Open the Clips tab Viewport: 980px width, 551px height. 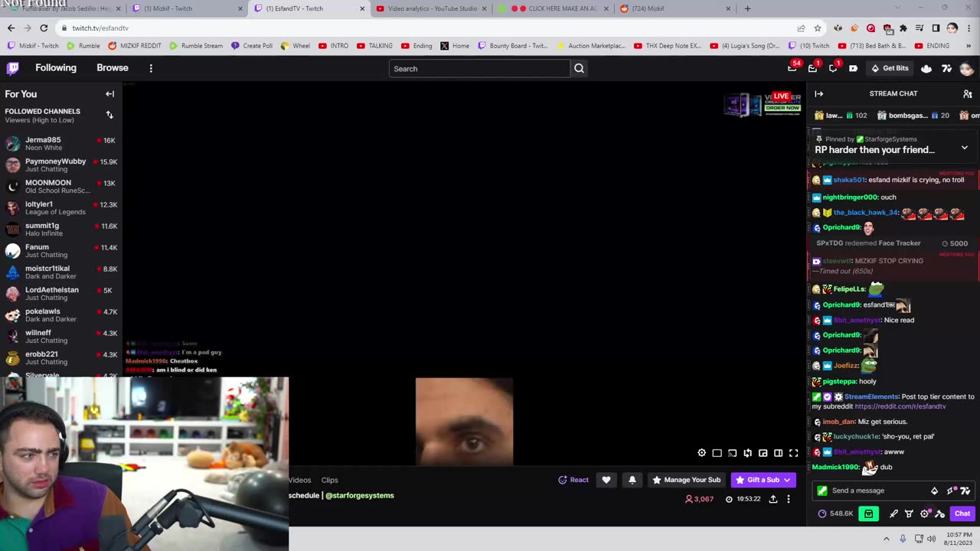tap(329, 480)
